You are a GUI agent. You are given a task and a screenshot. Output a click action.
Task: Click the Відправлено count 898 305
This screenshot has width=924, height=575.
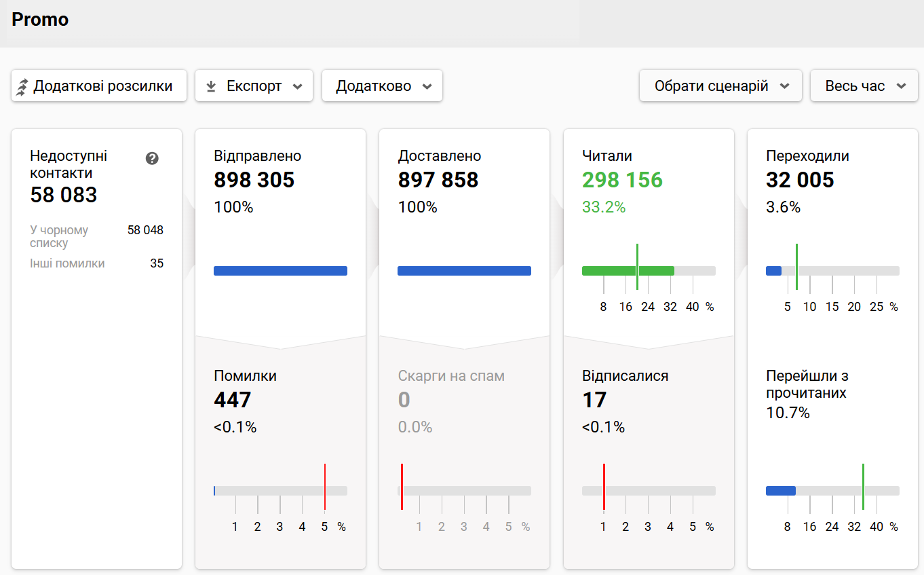(x=254, y=180)
